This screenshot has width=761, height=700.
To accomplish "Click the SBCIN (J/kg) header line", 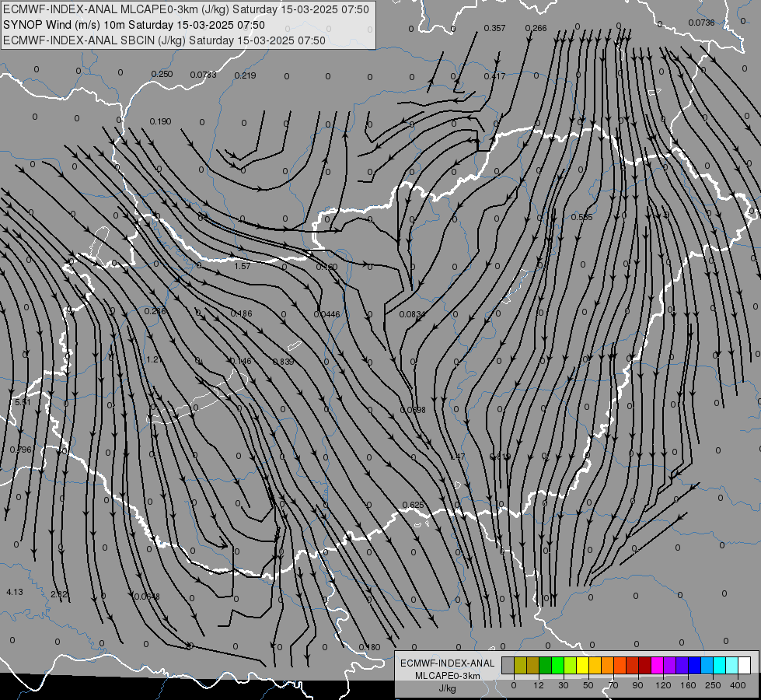I will 164,40.
